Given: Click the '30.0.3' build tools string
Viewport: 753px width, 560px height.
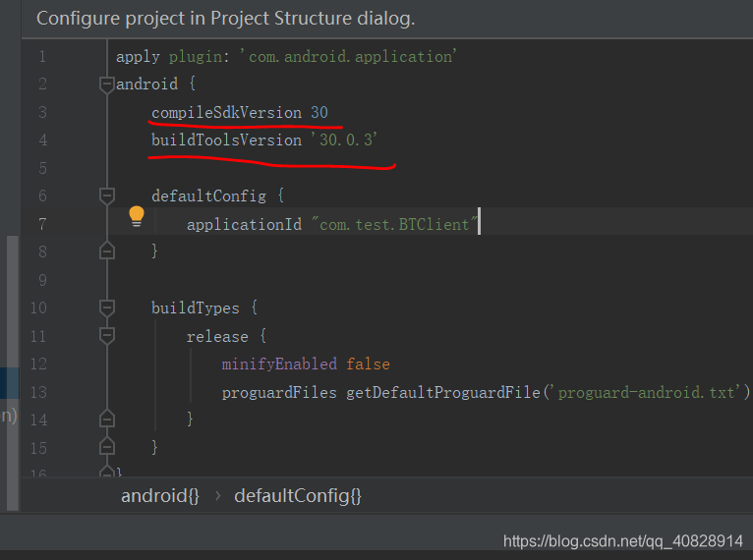Looking at the screenshot, I should click(344, 140).
